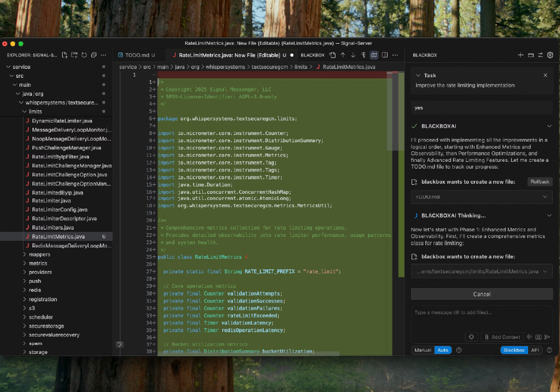Click the Rollback button
560x392 pixels.
click(x=540, y=181)
